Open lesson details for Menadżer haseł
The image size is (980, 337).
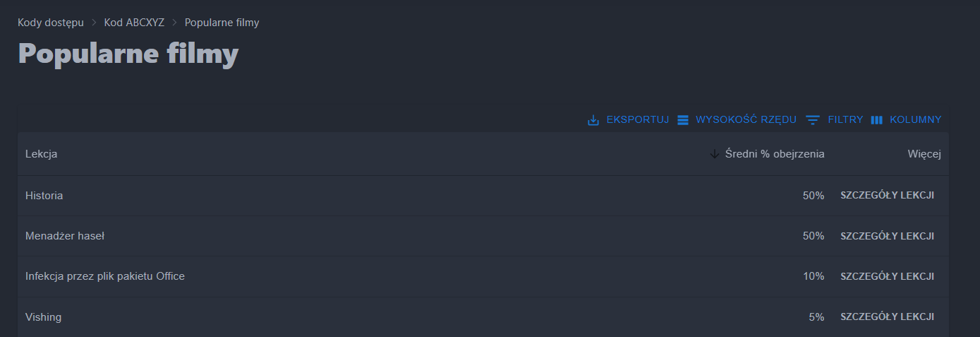click(x=887, y=236)
